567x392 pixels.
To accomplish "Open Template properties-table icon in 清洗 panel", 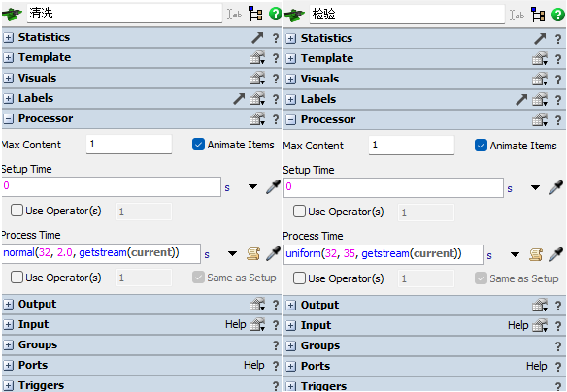I will tap(257, 58).
